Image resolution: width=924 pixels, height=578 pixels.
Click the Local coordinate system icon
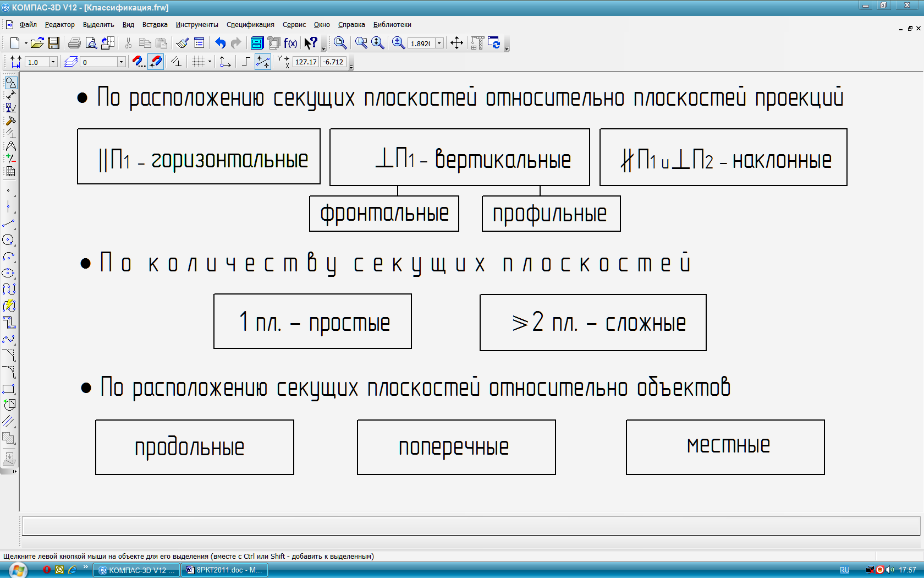(225, 62)
